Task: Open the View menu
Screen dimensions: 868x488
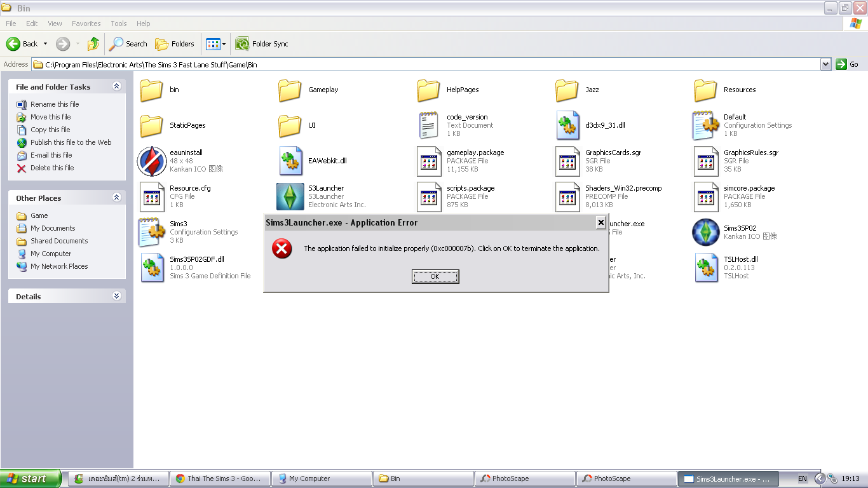Action: click(x=55, y=24)
